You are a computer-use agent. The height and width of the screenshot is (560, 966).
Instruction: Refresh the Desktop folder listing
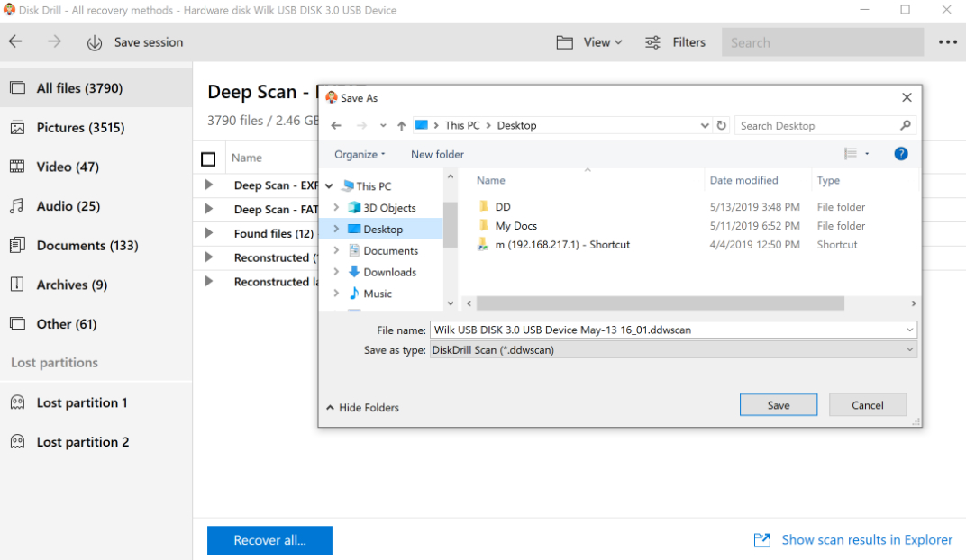point(722,125)
